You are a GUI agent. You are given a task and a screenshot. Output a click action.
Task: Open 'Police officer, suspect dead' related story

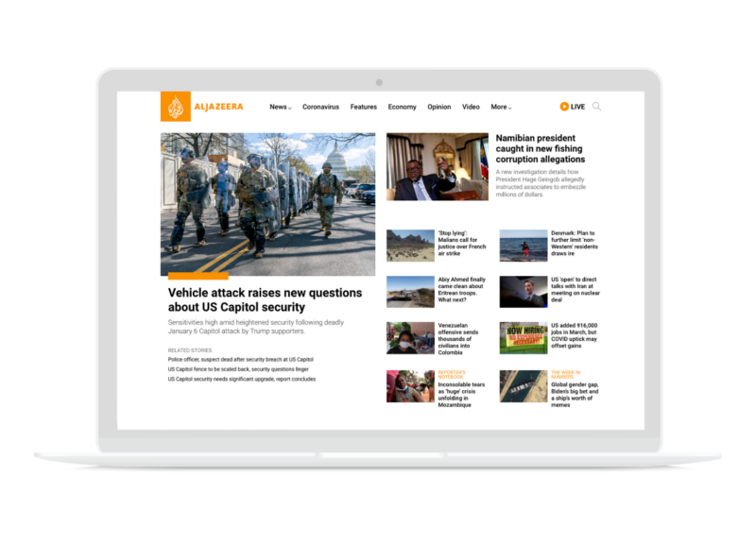click(x=240, y=360)
